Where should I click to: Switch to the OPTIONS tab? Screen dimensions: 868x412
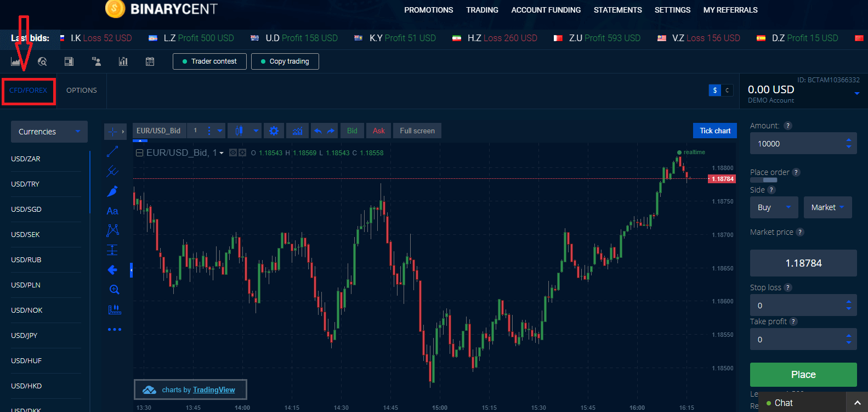82,91
